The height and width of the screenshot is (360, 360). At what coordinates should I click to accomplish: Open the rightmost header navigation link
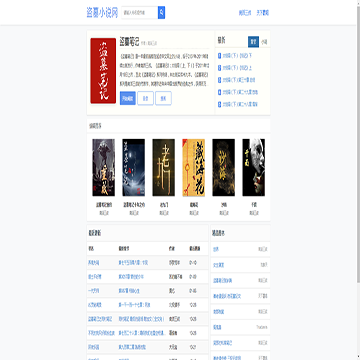click(x=263, y=13)
